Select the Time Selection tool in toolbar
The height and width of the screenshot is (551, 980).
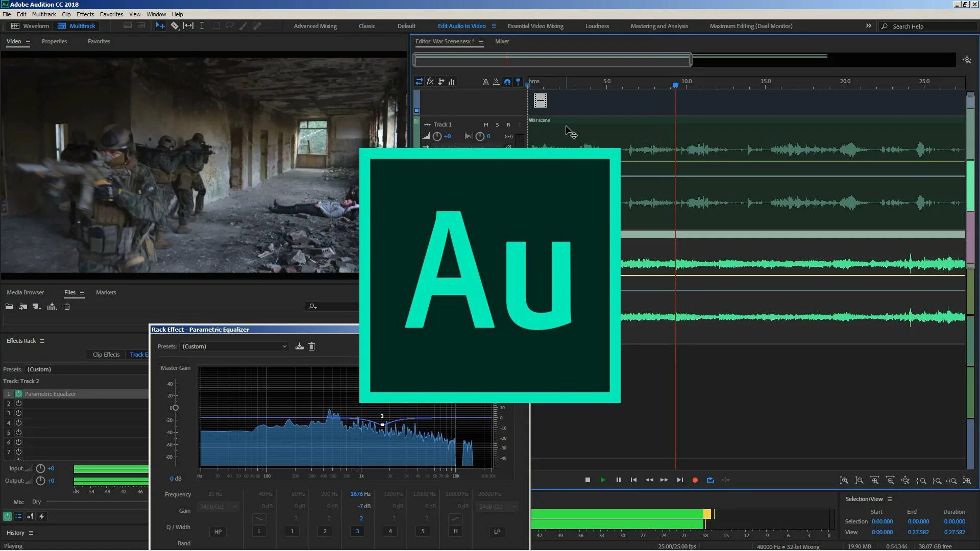(201, 26)
